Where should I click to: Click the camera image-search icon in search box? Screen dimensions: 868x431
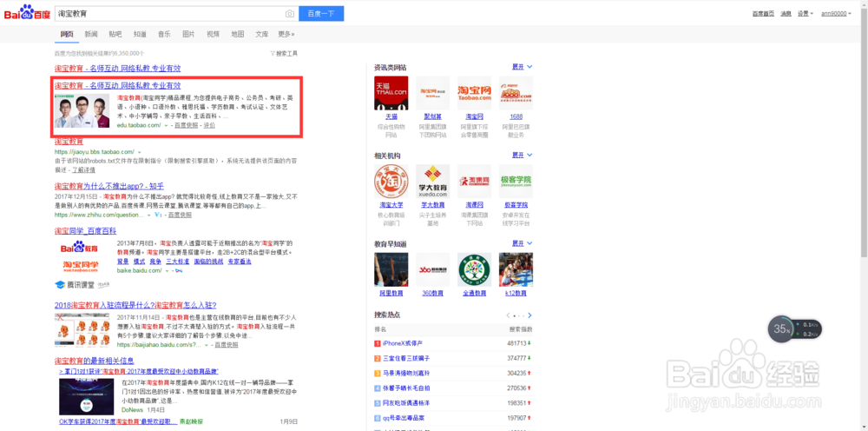click(x=290, y=13)
